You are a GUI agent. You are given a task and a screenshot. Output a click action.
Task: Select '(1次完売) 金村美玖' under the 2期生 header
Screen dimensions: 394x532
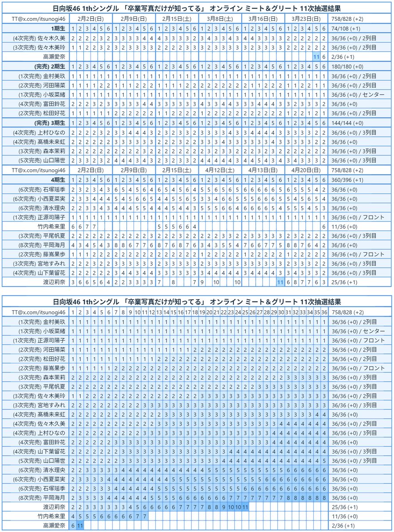click(x=42, y=76)
